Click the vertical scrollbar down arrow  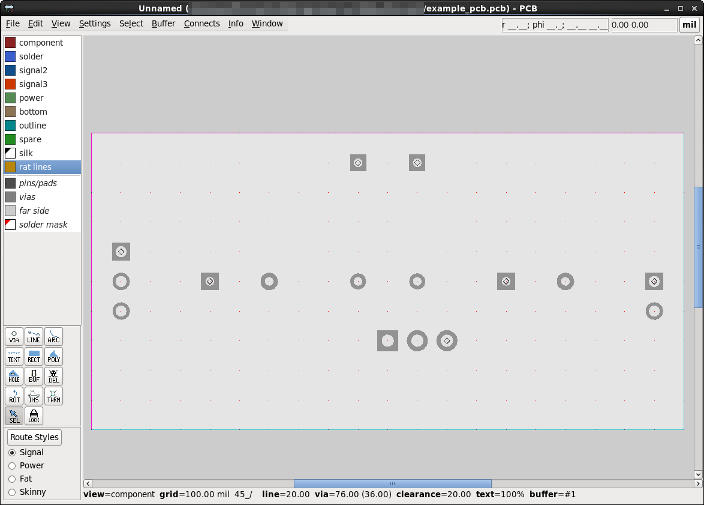(698, 474)
